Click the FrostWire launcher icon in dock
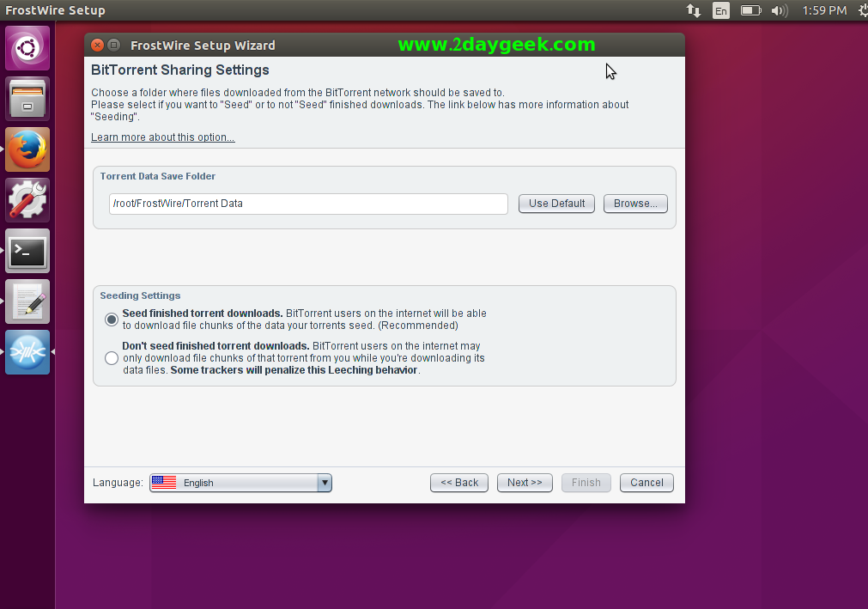Image resolution: width=868 pixels, height=609 pixels. click(27, 352)
